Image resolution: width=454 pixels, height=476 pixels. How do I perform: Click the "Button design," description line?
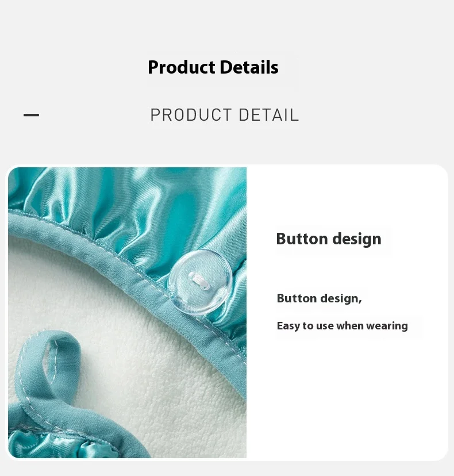(320, 298)
